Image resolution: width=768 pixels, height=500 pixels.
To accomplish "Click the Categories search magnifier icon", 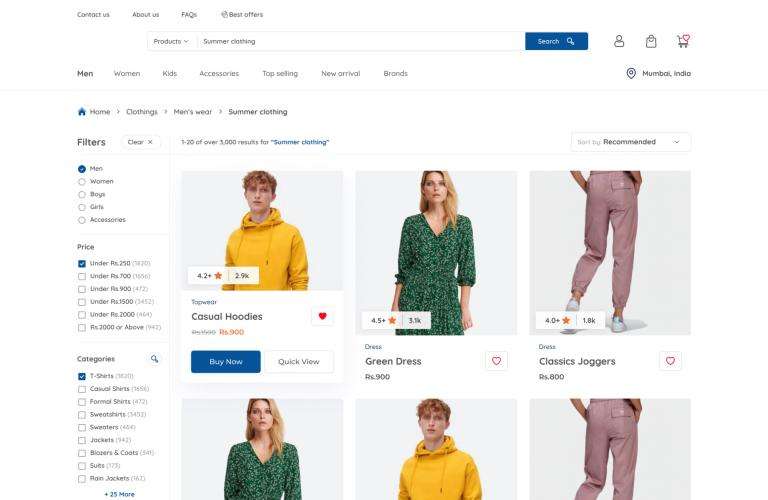I will (155, 358).
